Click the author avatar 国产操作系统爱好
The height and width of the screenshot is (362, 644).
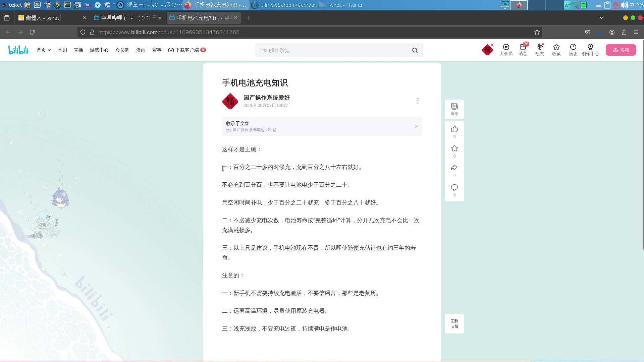pos(230,101)
